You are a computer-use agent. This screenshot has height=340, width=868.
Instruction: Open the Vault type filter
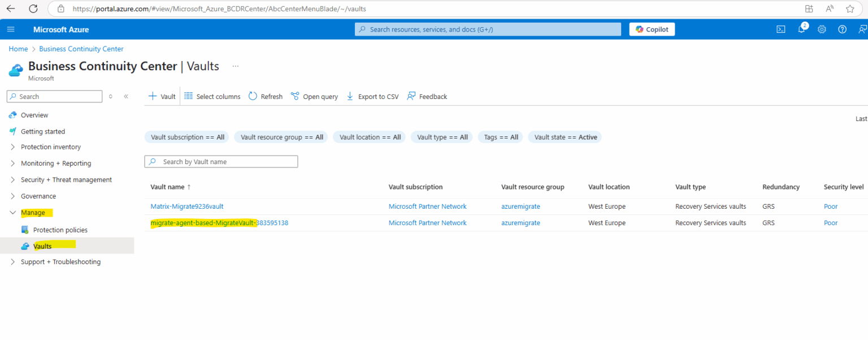(x=441, y=136)
